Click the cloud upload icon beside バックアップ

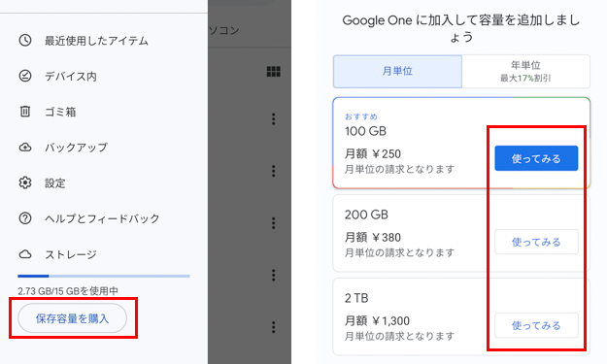pyautogui.click(x=25, y=148)
